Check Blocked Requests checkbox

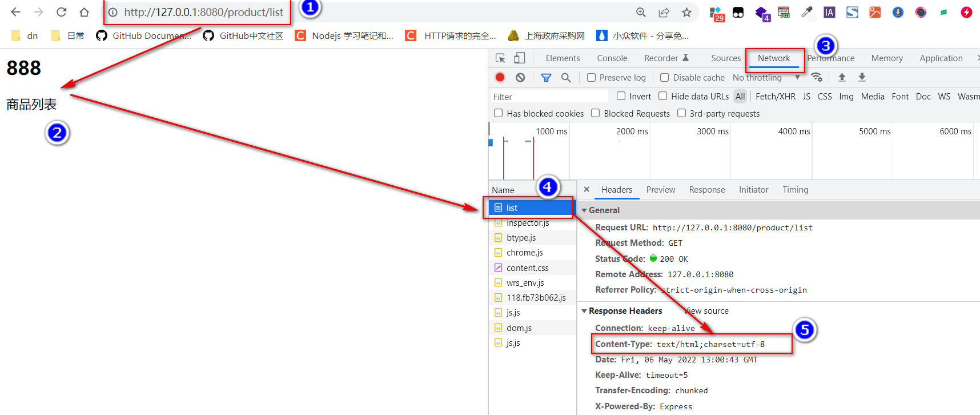596,113
